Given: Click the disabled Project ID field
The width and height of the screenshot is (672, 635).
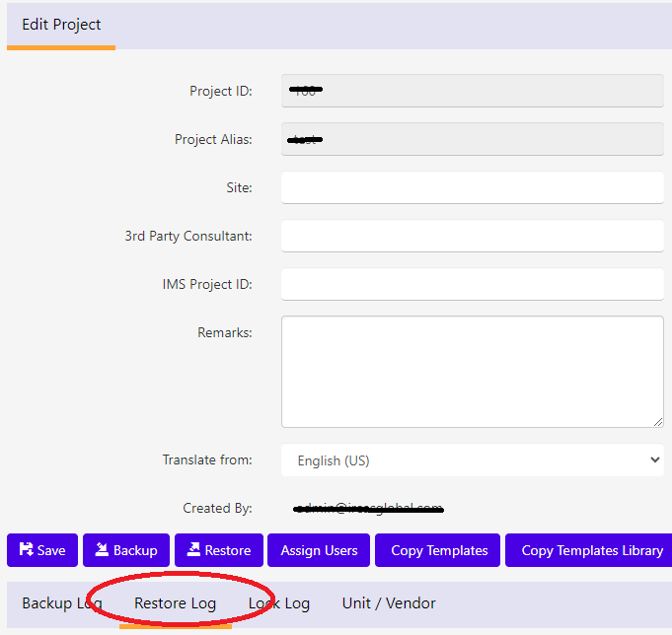Looking at the screenshot, I should click(x=472, y=91).
